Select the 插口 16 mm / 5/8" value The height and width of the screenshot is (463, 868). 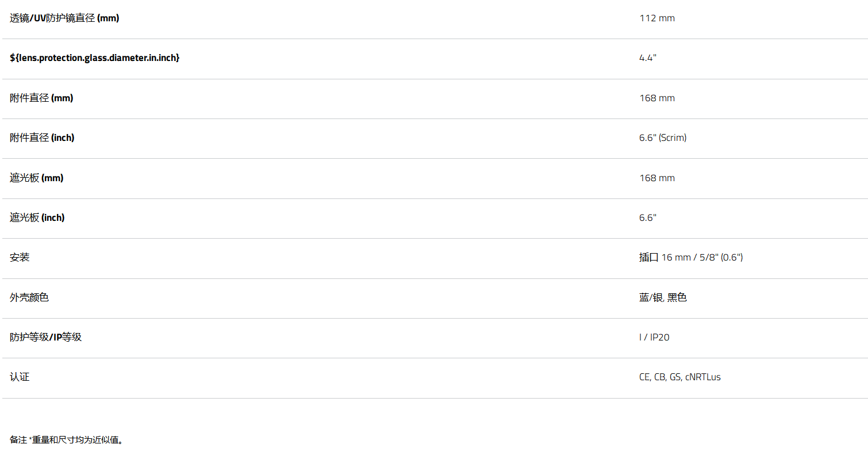(x=690, y=258)
